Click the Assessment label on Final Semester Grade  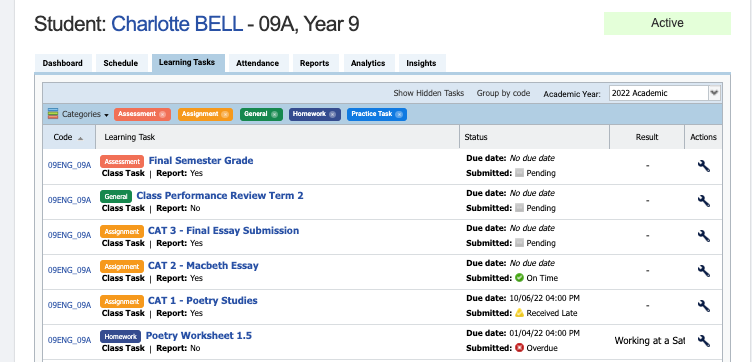[122, 161]
